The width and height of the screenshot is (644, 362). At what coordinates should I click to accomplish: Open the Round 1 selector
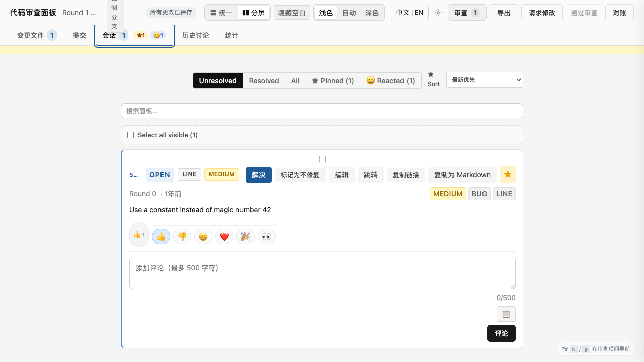point(79,13)
